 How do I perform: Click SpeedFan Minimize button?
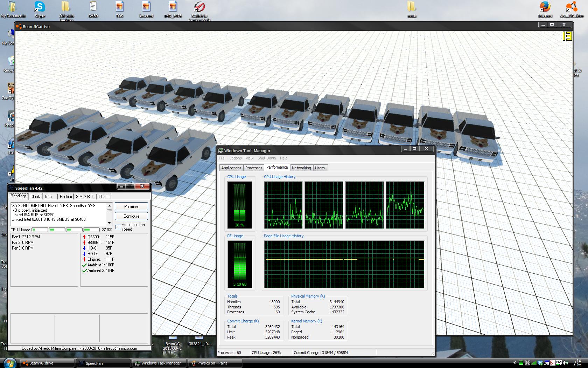pos(131,206)
